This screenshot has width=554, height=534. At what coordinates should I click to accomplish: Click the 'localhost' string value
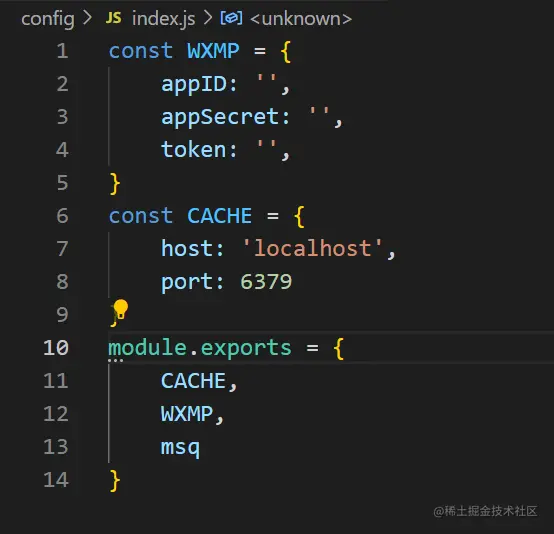312,248
